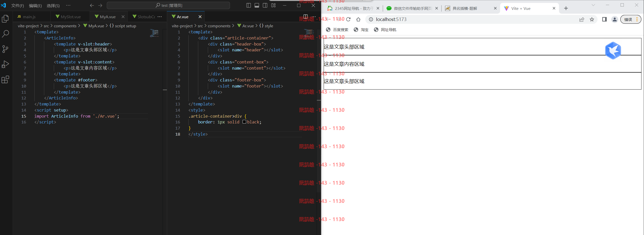Expand the hidden menu items ellipsis
Image resolution: width=644 pixels, height=235 pixels.
(68, 5)
